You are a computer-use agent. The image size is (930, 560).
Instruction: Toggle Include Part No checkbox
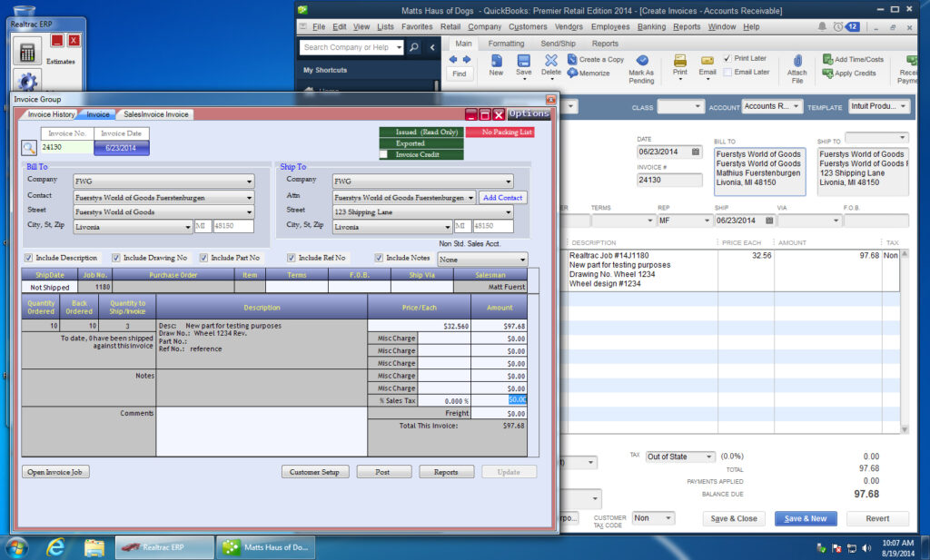tap(203, 258)
